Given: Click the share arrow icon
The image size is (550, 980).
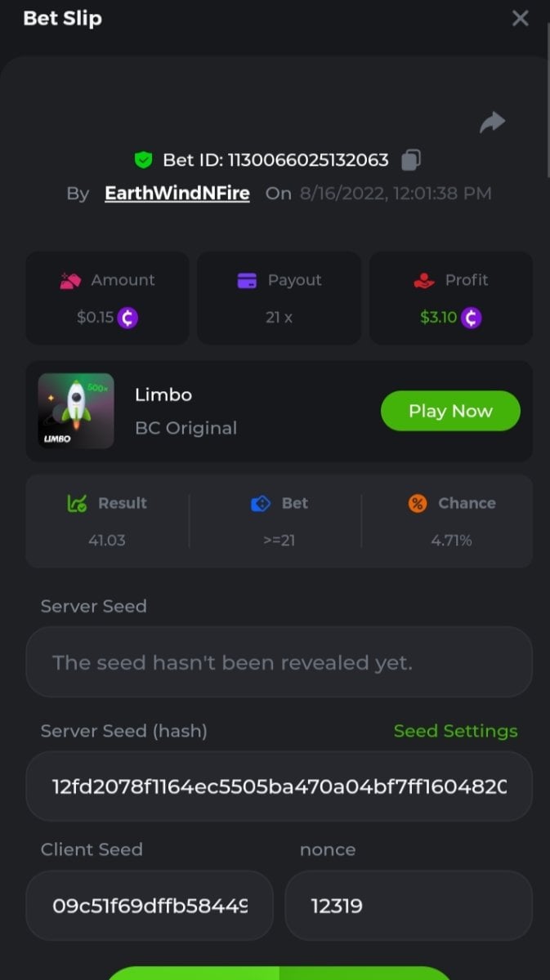Looking at the screenshot, I should tap(492, 122).
